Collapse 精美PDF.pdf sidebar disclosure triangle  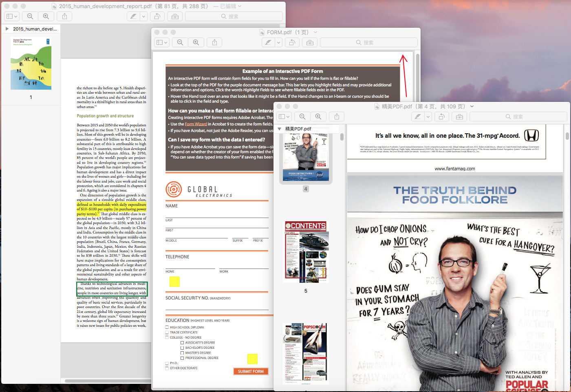pos(279,129)
